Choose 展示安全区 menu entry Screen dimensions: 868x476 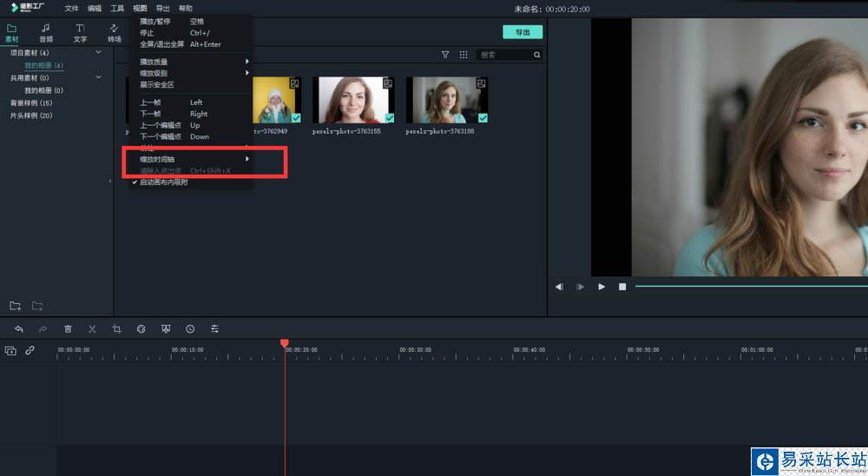click(191, 85)
